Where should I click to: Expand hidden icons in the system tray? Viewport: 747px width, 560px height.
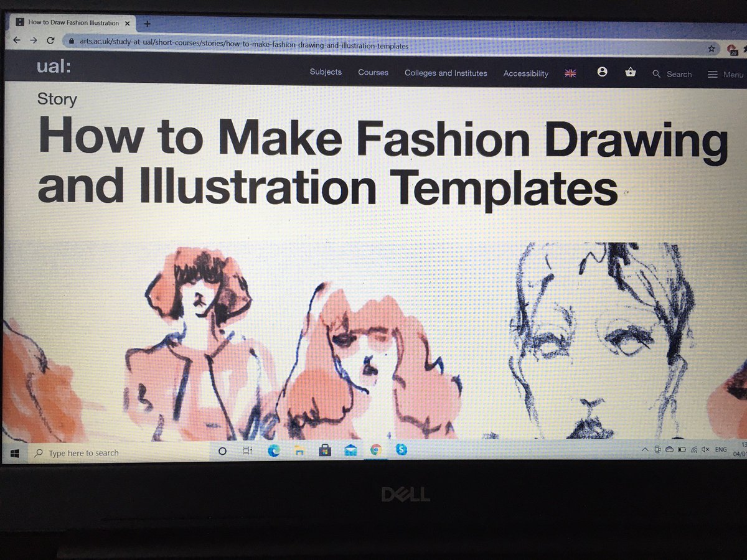(646, 449)
